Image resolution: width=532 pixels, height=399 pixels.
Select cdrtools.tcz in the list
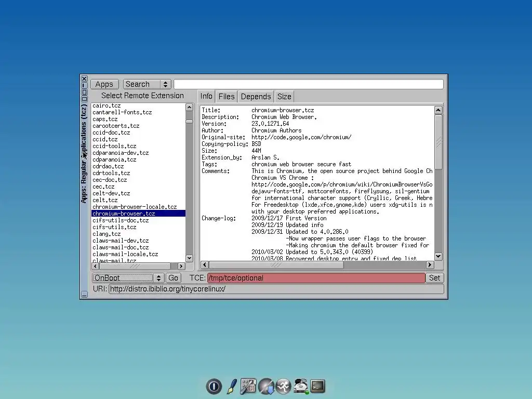[x=138, y=173]
